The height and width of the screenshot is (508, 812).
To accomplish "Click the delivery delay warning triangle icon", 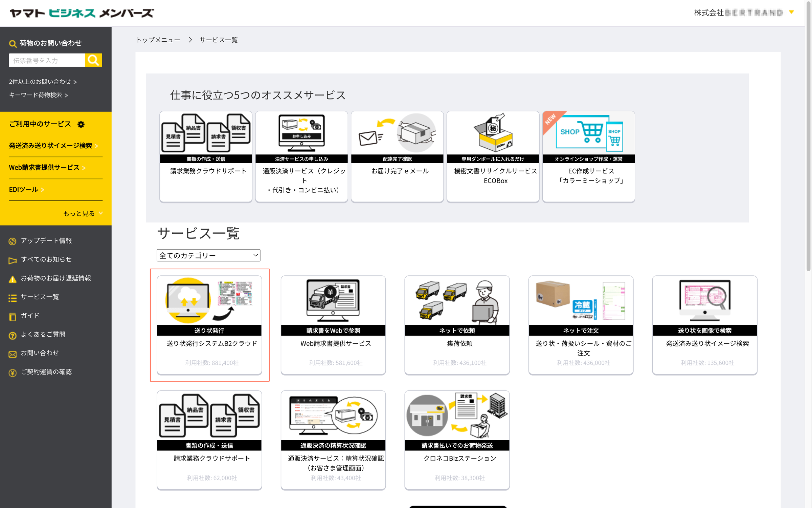I will click(12, 278).
